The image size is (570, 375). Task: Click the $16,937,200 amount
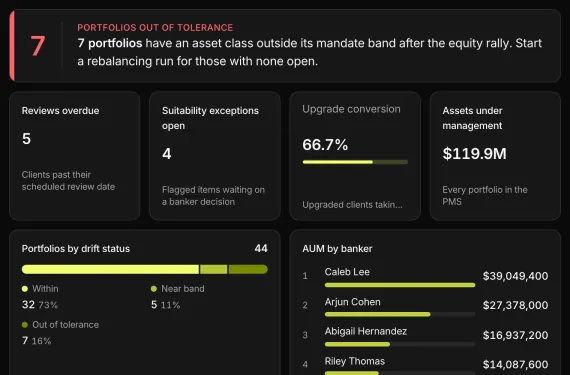pos(515,335)
